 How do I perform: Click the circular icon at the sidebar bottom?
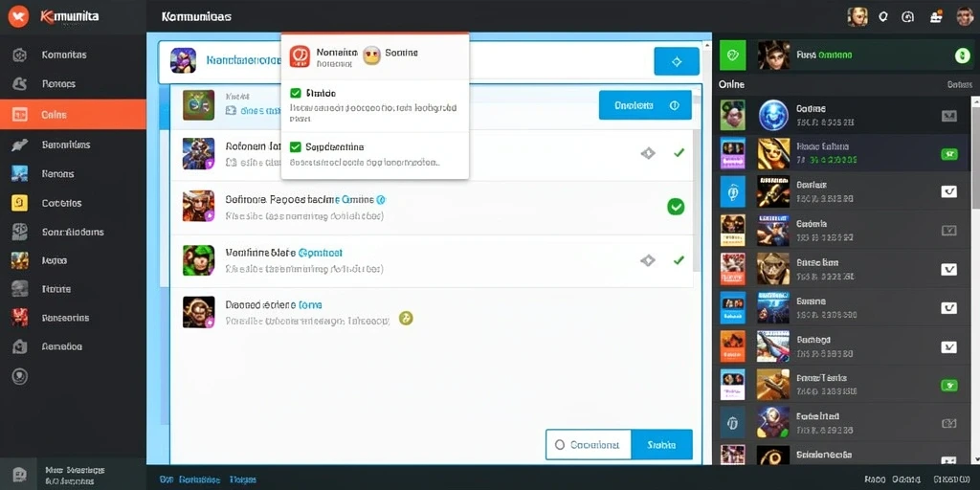click(20, 375)
